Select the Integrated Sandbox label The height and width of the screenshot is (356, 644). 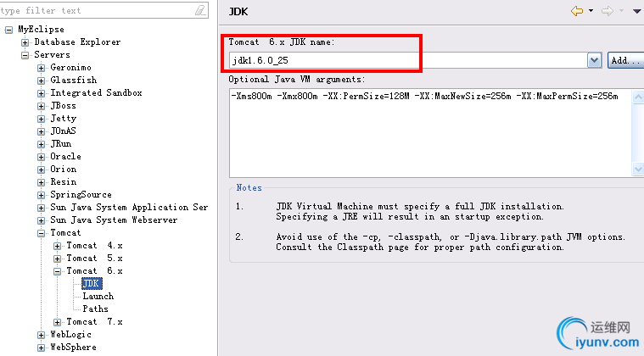[96, 92]
